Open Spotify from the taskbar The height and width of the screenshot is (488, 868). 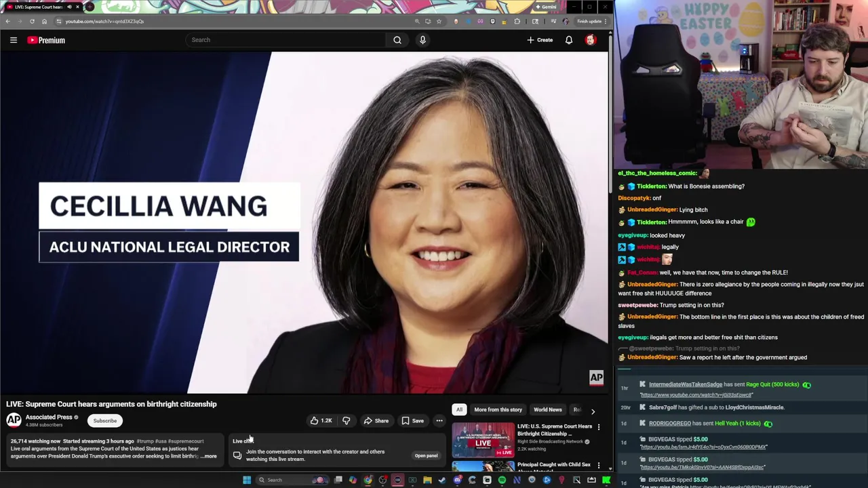coord(502,480)
